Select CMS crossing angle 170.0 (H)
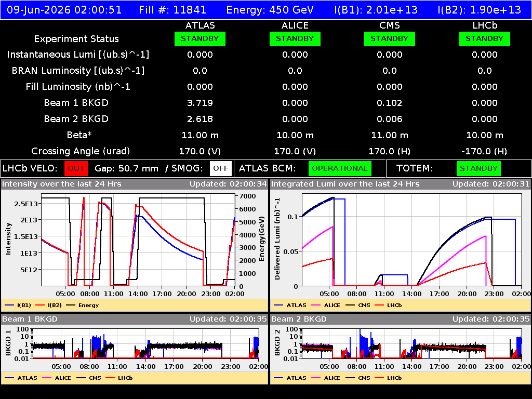Viewport: 532px width, 399px height. click(x=390, y=151)
